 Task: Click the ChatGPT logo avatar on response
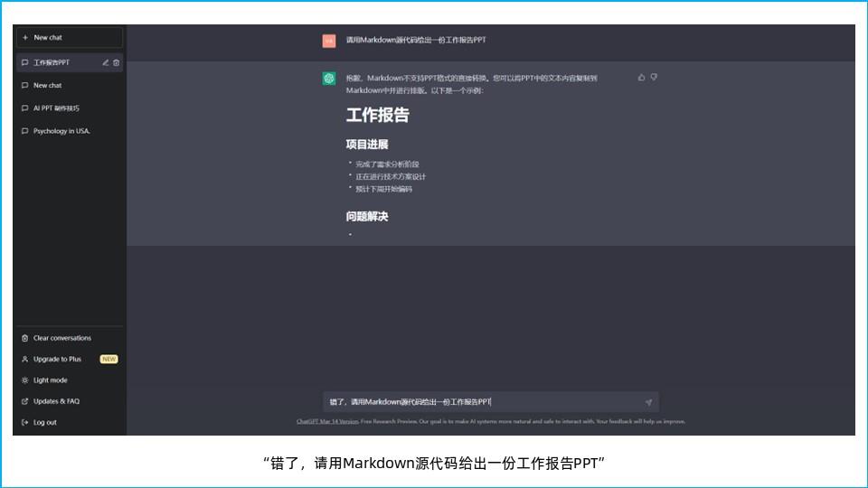329,79
